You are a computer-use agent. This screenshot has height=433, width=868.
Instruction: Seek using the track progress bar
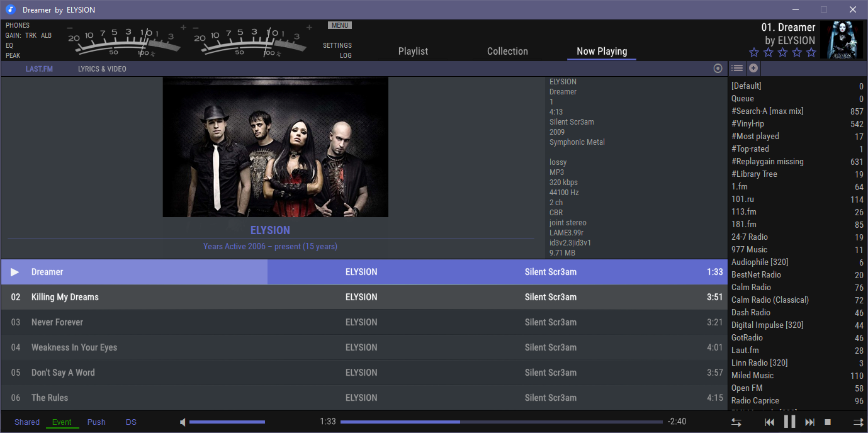pos(502,422)
